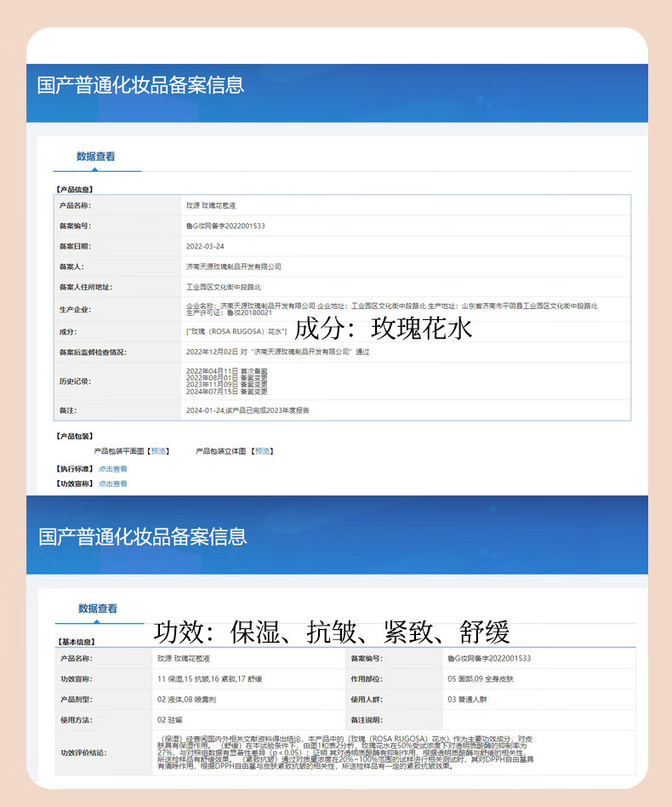This screenshot has height=807, width=672.
Task: Click the ingredient value 玫瑰（ROSA RUGOSA）花水
Action: [x=236, y=331]
